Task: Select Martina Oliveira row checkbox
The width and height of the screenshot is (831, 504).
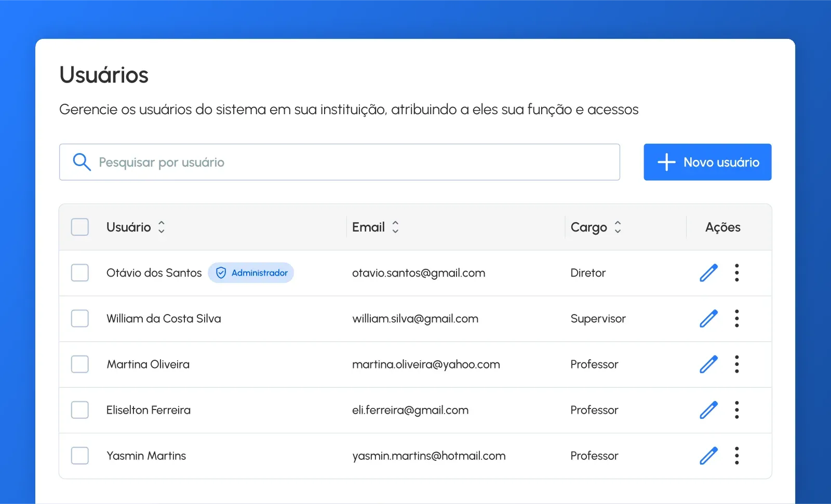Action: (x=79, y=364)
